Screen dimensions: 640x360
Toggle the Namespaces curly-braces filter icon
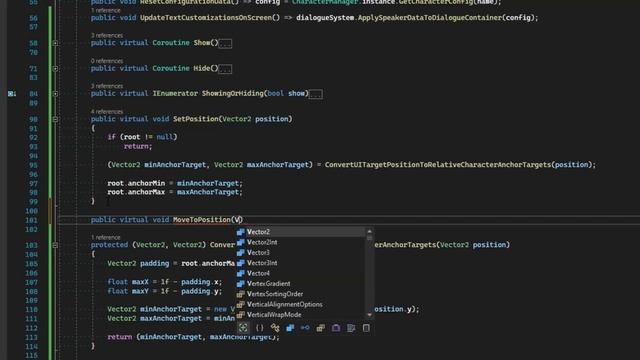coord(260,328)
